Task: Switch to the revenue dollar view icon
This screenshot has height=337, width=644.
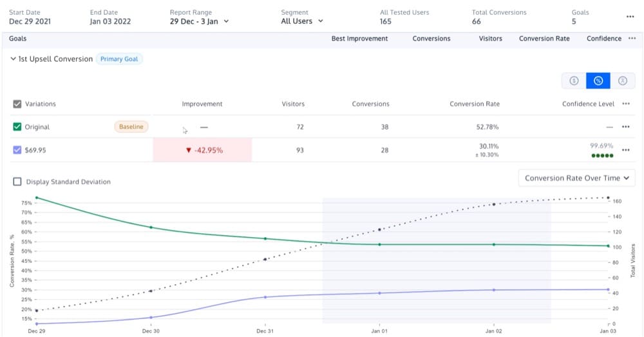Action: 573,81
